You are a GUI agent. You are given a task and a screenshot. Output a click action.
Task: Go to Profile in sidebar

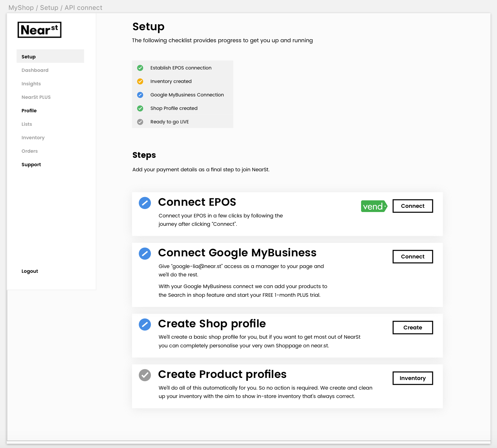click(x=29, y=111)
